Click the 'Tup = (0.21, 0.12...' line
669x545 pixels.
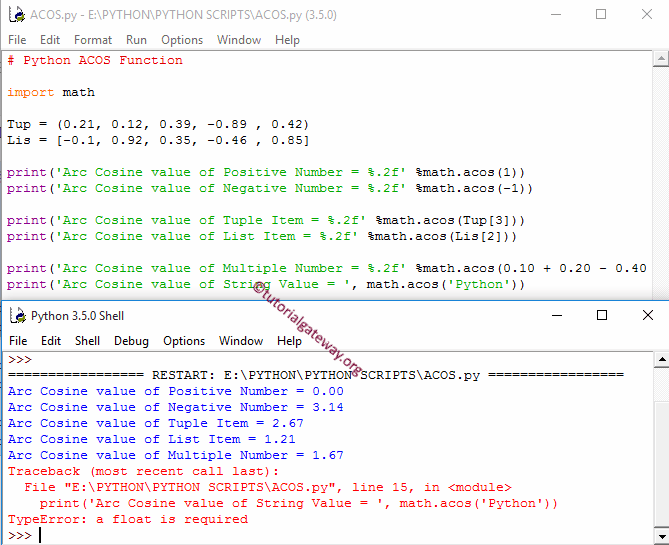coord(158,124)
